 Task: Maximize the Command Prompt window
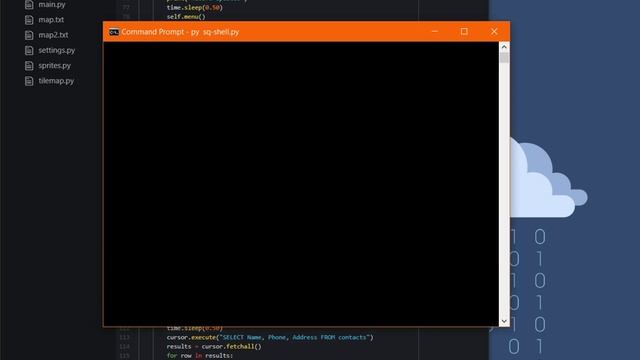click(x=464, y=31)
